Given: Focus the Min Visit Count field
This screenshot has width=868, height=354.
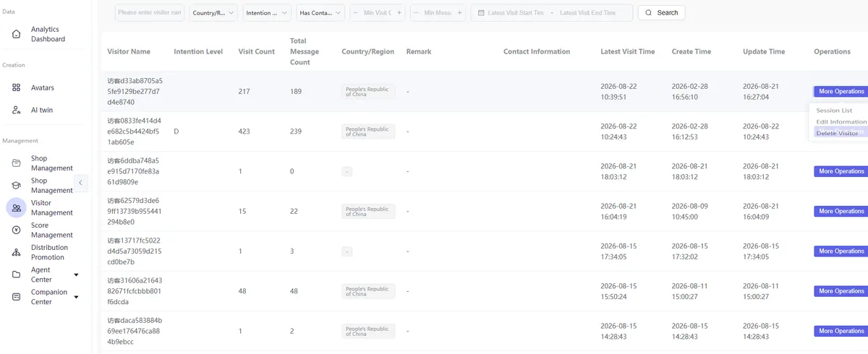Looking at the screenshot, I should point(378,13).
